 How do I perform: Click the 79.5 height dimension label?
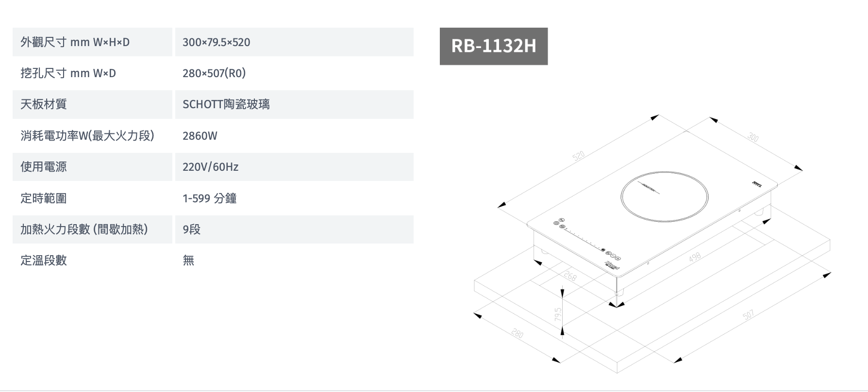tap(558, 314)
